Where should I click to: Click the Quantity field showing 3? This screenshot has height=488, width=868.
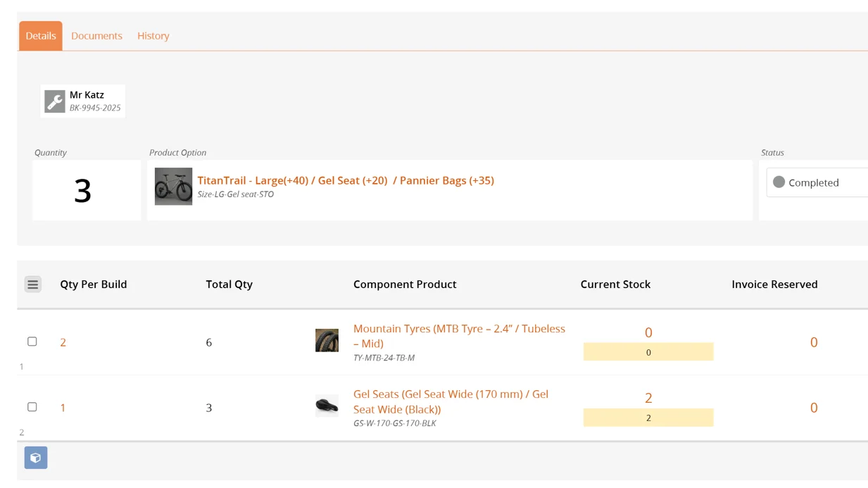click(83, 190)
